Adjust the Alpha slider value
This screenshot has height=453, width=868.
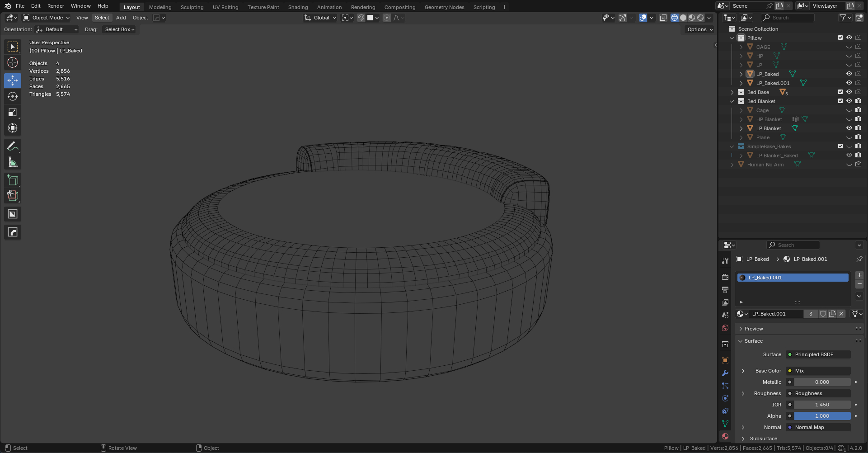[822, 416]
